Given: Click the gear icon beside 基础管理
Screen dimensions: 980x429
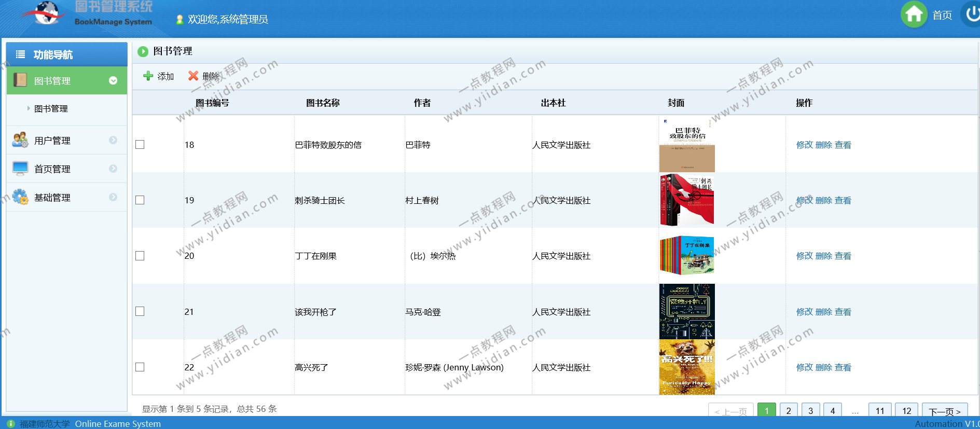Looking at the screenshot, I should (x=20, y=197).
